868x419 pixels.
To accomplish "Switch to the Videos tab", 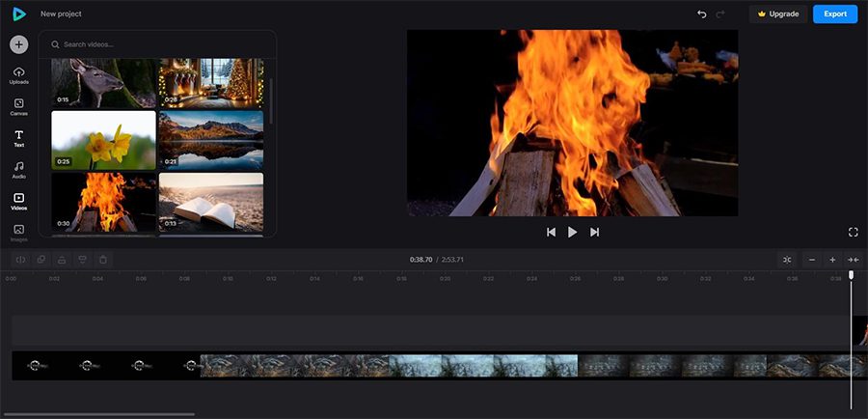I will coord(19,202).
